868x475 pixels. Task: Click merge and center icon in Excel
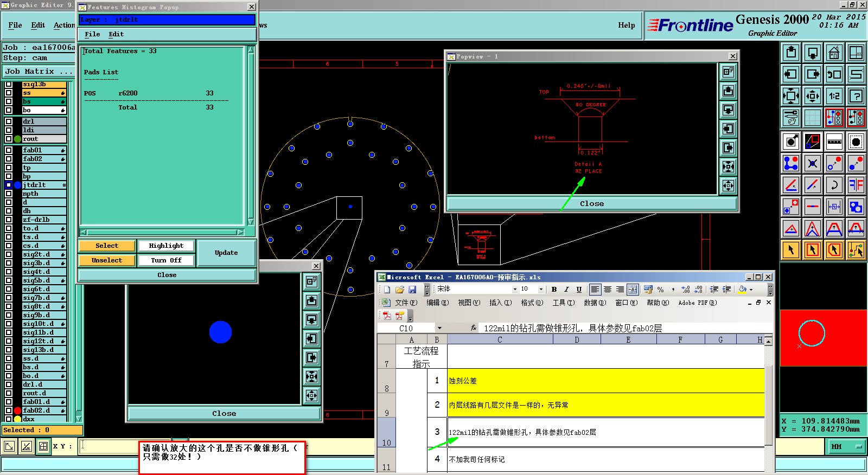coord(633,290)
